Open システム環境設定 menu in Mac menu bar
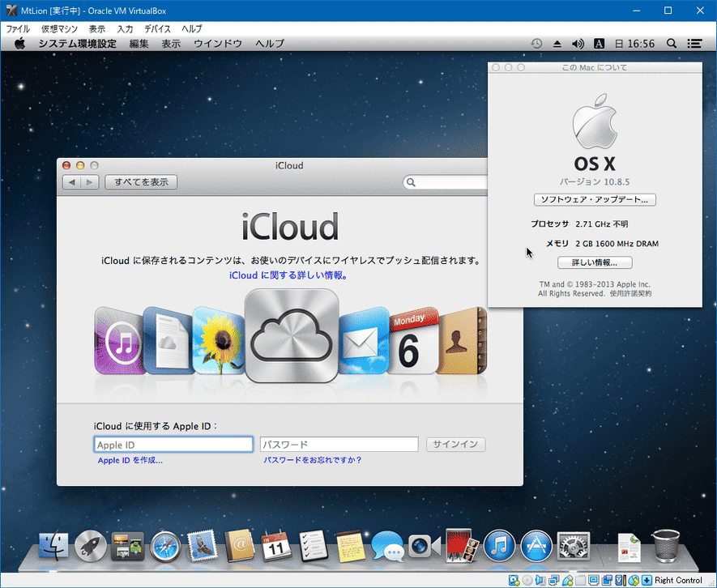This screenshot has width=717, height=588. (77, 44)
